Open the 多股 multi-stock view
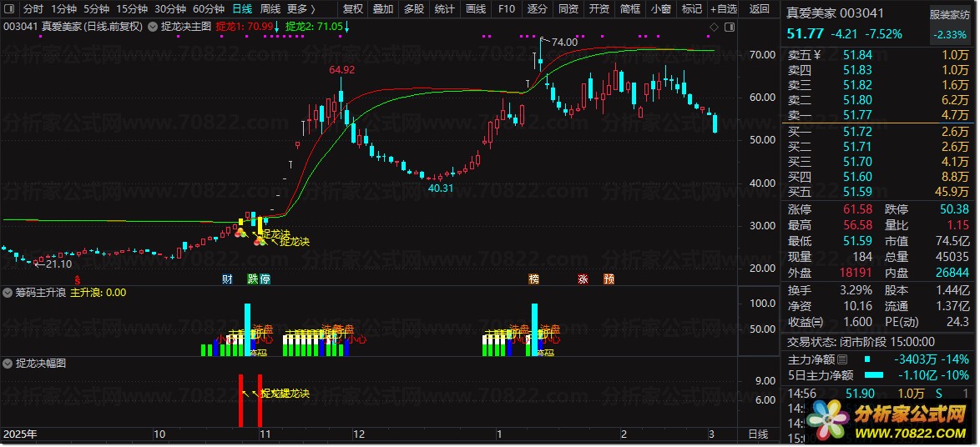This screenshot has height=447, width=980. pyautogui.click(x=414, y=9)
